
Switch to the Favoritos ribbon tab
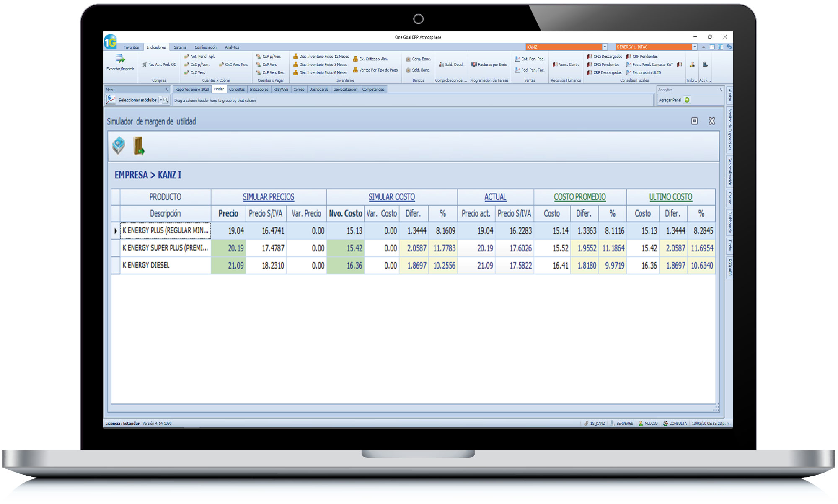click(131, 47)
